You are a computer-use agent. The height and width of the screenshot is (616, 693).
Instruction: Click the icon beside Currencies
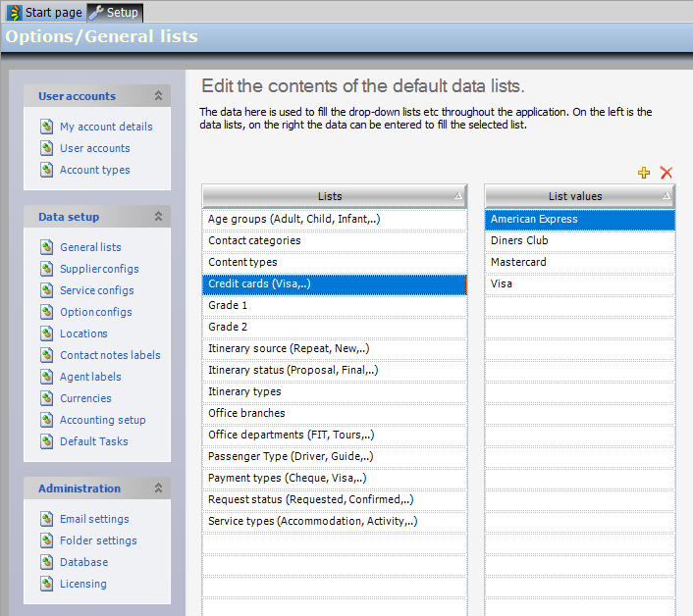point(46,398)
